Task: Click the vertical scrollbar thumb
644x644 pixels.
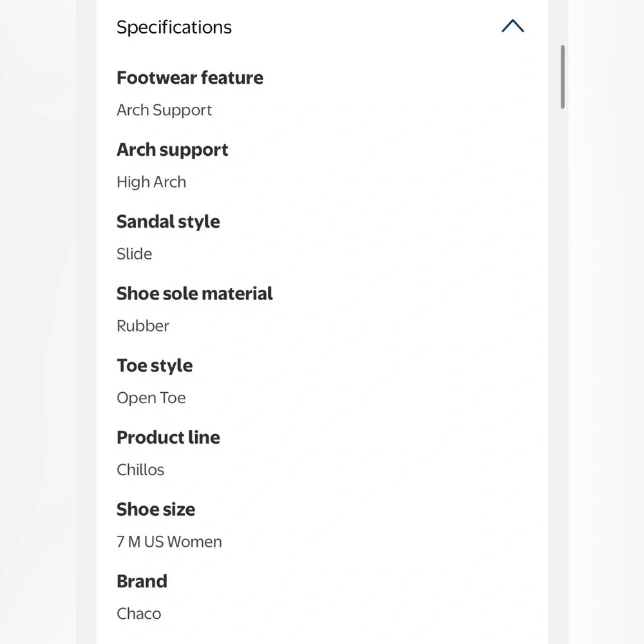Action: tap(562, 77)
